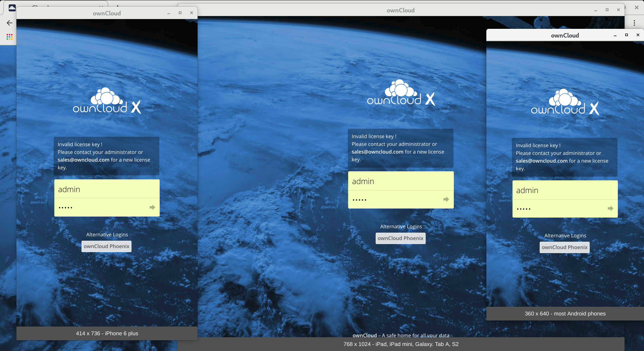Open the apps grid icon in the browser sidebar

tap(9, 37)
